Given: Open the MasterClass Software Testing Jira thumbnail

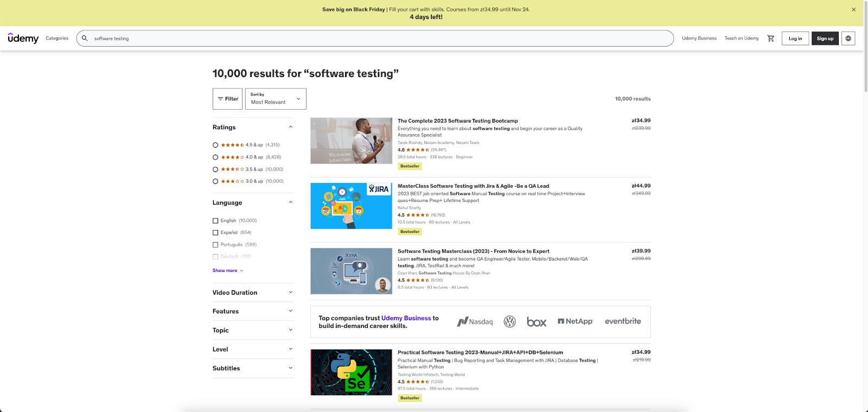Looking at the screenshot, I should tap(351, 206).
